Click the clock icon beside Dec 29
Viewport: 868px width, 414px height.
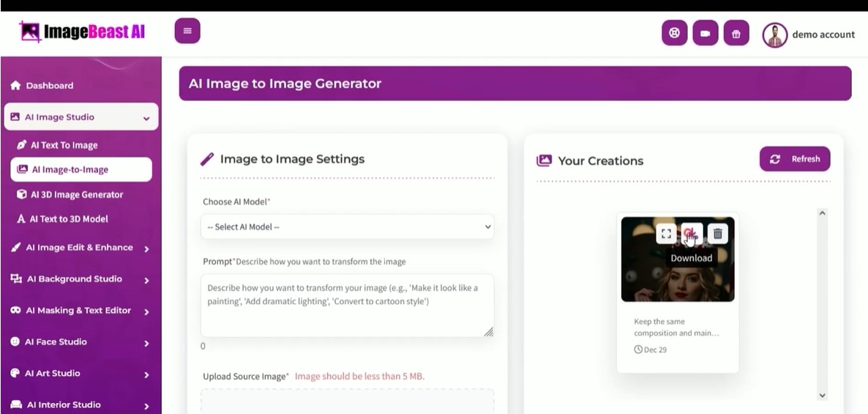pos(638,350)
